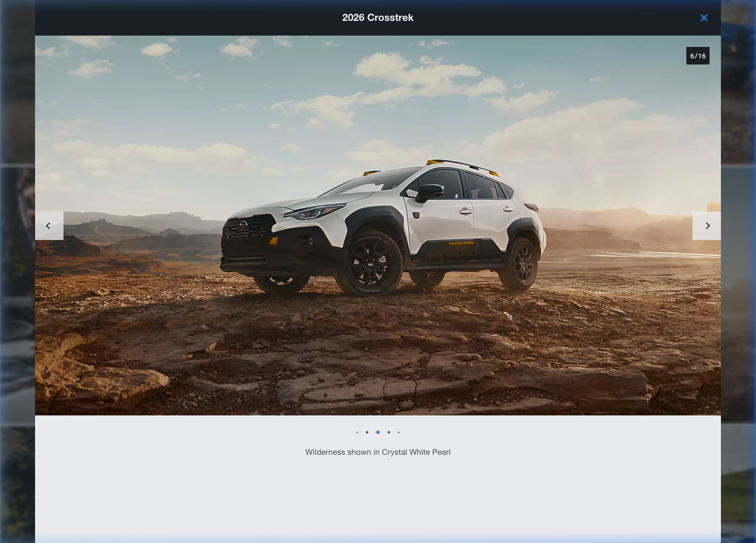Close the 2026 Crosstrek gallery

pyautogui.click(x=704, y=18)
